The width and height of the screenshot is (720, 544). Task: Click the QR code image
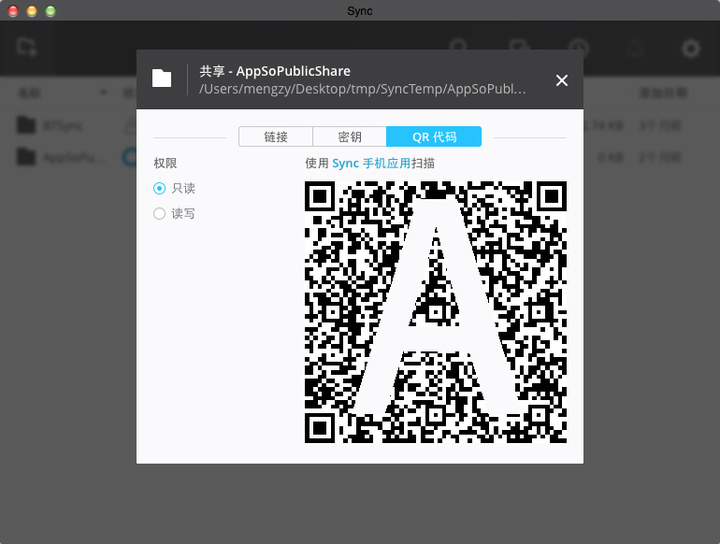(x=435, y=312)
